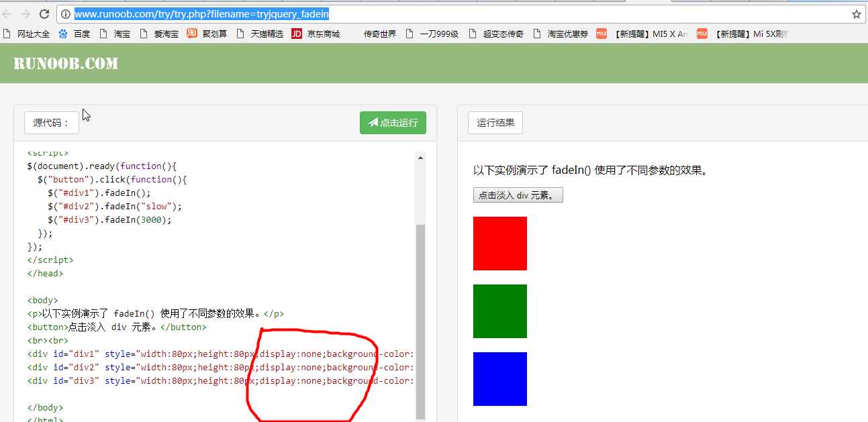Screen dimensions: 868x422
Task: Open the 网址大全 bookmark
Action: tap(27, 34)
